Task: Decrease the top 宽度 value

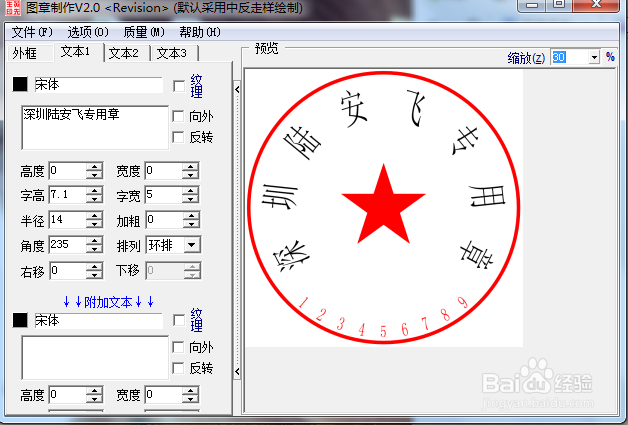Action: pyautogui.click(x=190, y=175)
